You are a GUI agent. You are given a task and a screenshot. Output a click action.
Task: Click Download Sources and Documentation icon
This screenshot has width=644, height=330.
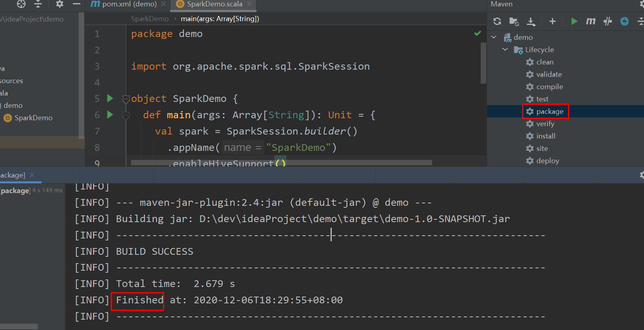(x=531, y=21)
